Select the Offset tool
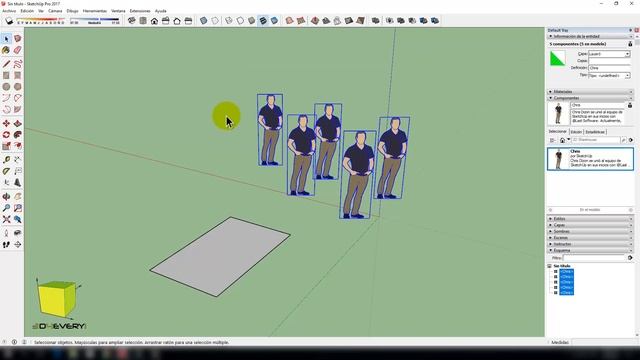The height and width of the screenshot is (360, 640). click(18, 146)
